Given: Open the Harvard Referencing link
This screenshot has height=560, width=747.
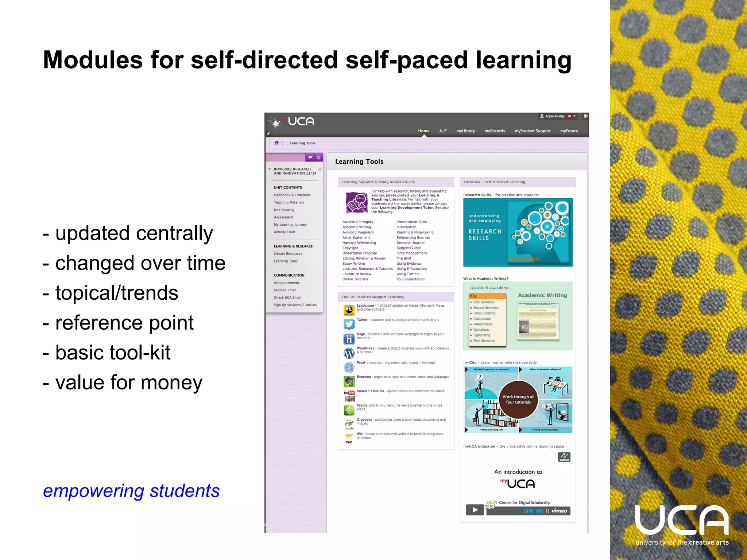Looking at the screenshot, I should point(359,242).
